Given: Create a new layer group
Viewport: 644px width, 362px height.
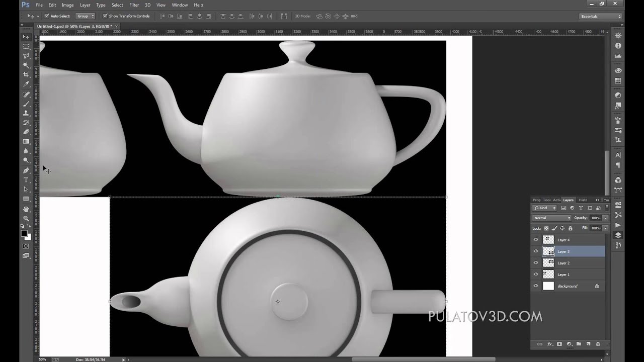Looking at the screenshot, I should (579, 344).
